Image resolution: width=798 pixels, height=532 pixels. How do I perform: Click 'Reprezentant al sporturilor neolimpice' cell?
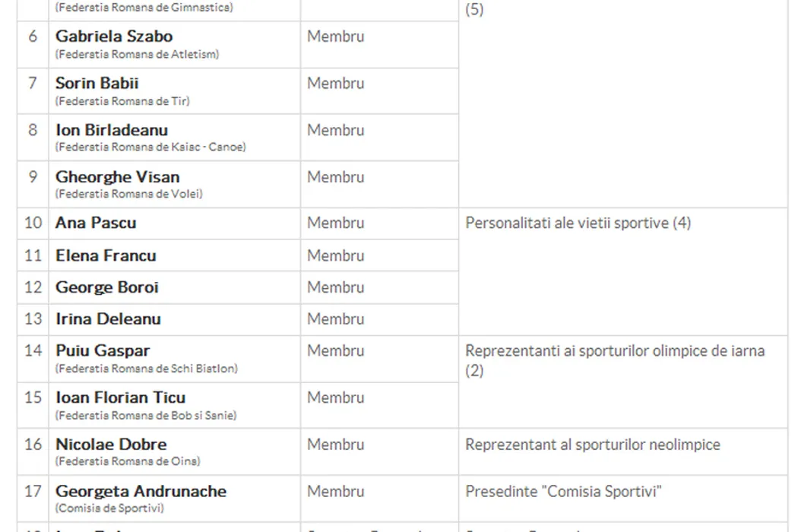593,445
